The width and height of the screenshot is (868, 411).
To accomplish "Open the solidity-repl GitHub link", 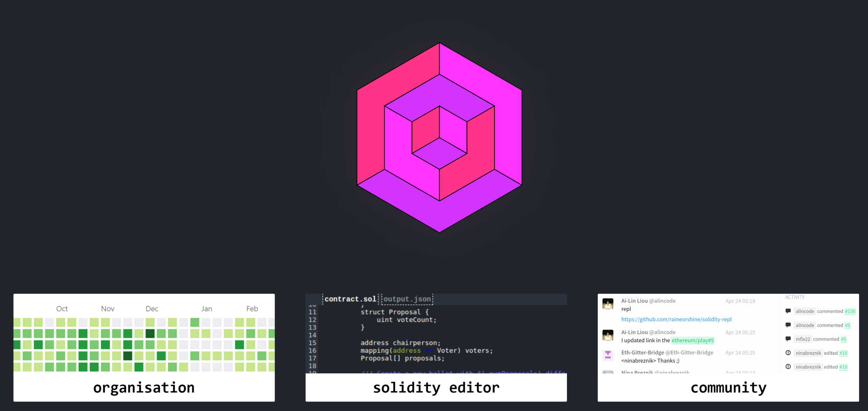I will [x=676, y=319].
